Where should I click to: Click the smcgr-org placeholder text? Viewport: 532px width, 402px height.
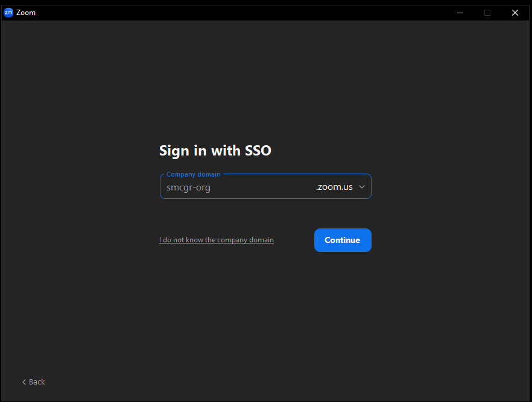[188, 187]
